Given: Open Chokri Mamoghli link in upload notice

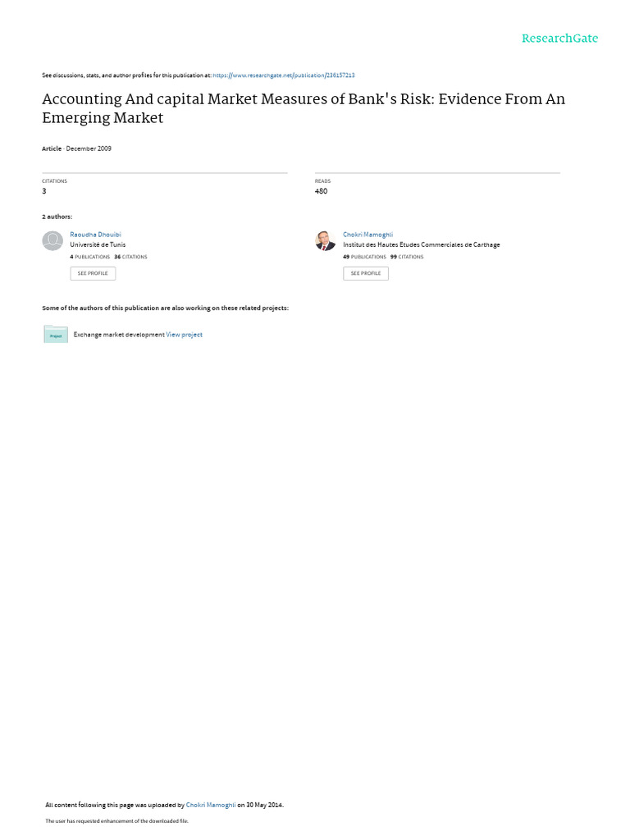Looking at the screenshot, I should 211,805.
